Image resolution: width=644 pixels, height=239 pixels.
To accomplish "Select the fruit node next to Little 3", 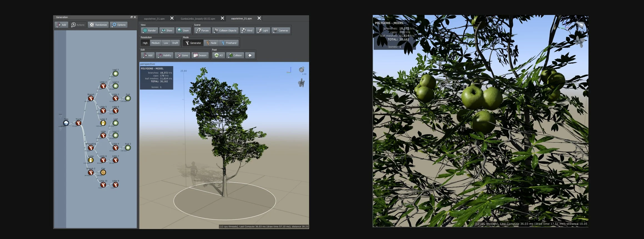I will tap(128, 98).
